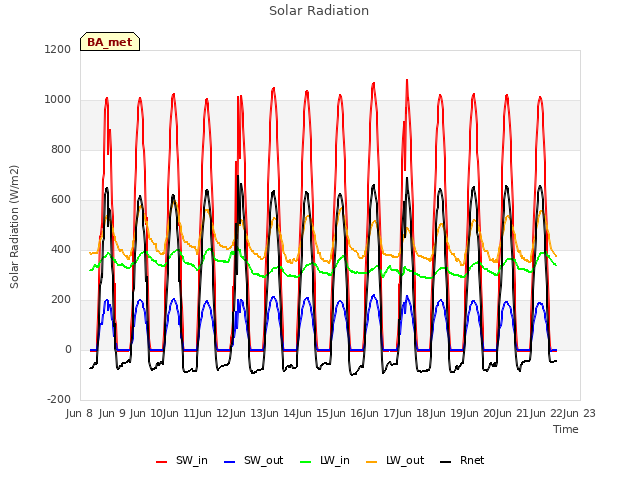Click the 200 y-axis tick label
640x480 pixels.
point(61,300)
